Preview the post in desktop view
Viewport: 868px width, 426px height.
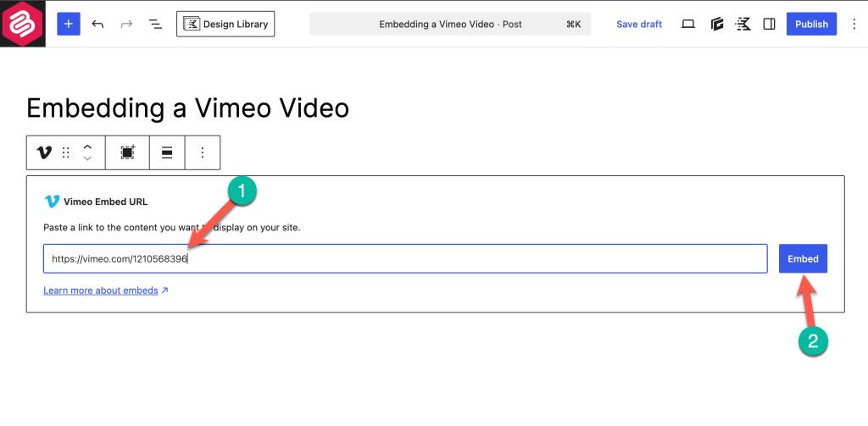coord(688,25)
